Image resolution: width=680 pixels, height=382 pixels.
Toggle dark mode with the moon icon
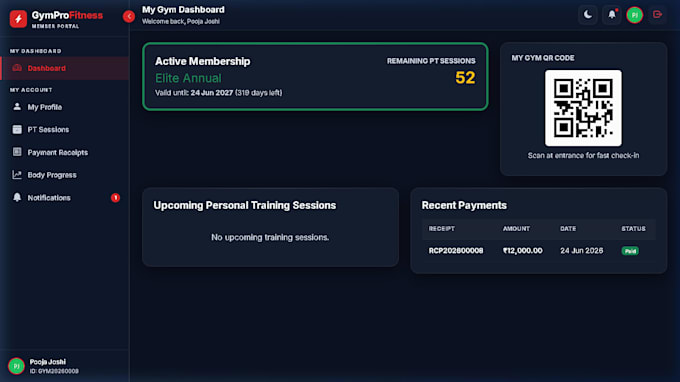coord(588,15)
